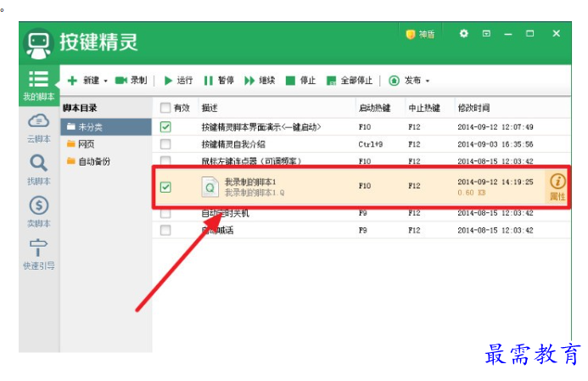Open the 我的脚本 sidebar section

(x=39, y=86)
